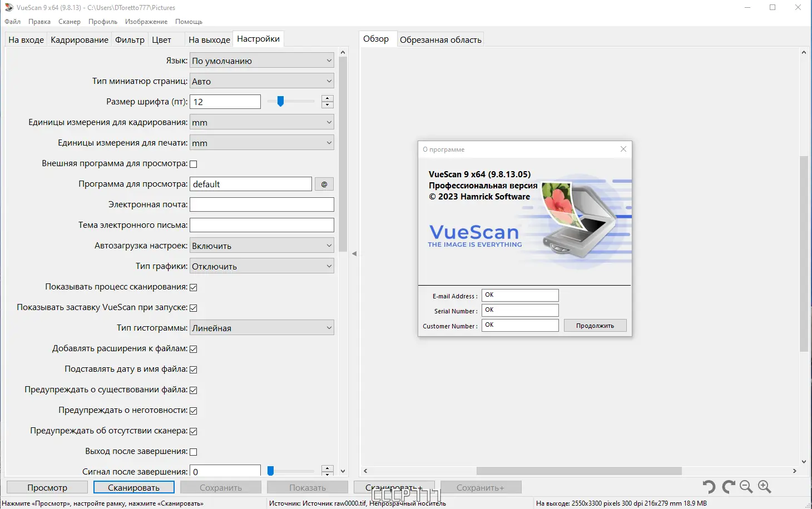Click the Сканировать button
This screenshot has width=812, height=509.
click(x=133, y=487)
